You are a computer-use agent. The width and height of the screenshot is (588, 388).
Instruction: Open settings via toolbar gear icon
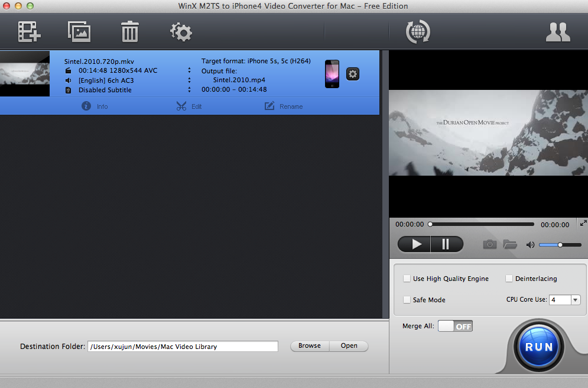[x=181, y=31]
